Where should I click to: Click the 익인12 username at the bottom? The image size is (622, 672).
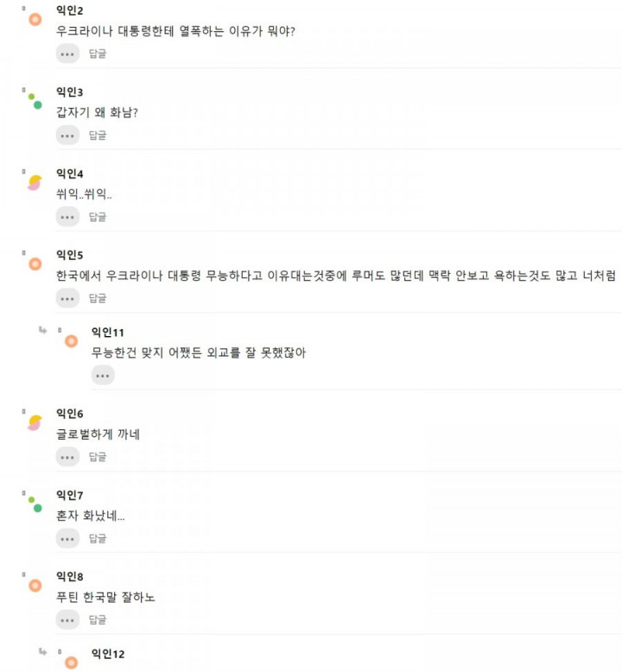pyautogui.click(x=108, y=654)
